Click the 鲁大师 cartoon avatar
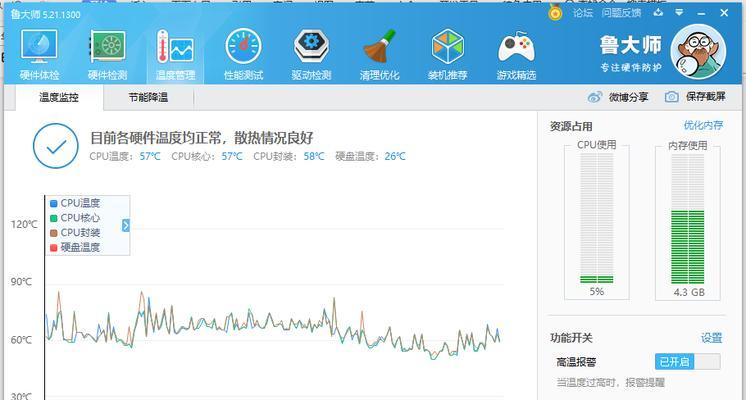This screenshot has height=400, width=746. click(698, 51)
